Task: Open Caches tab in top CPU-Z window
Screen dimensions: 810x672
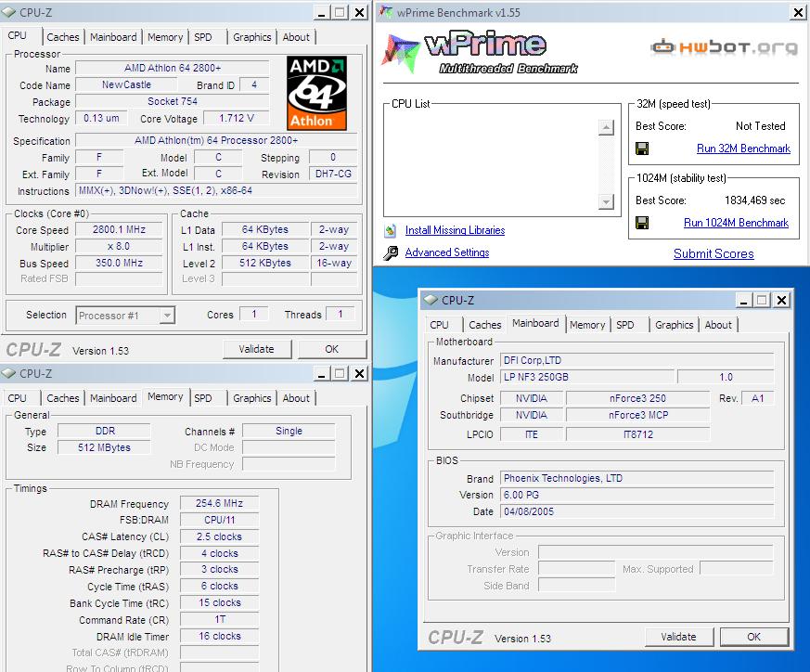Action: (62, 37)
